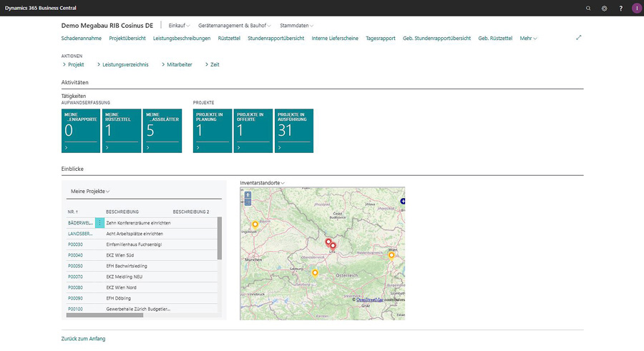Select 'Einfamilienhaus Fuchsenbigl' description cell
Image resolution: width=644 pixels, height=351 pixels.
pyautogui.click(x=134, y=244)
